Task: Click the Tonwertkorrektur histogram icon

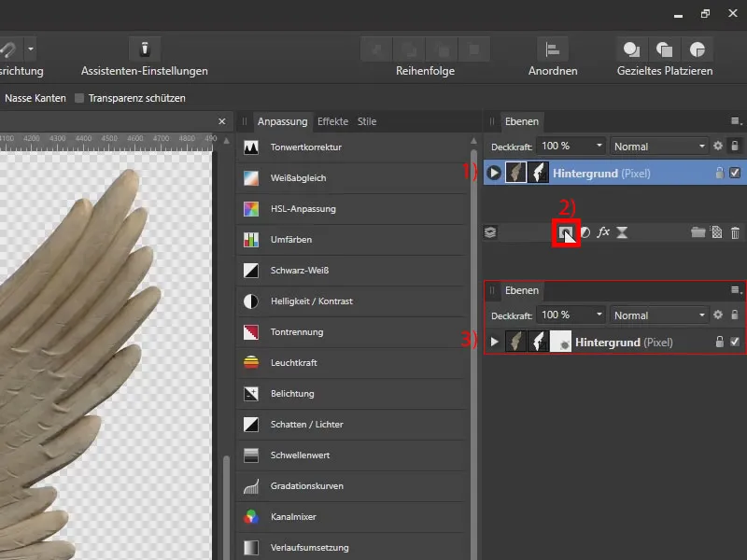Action: coord(251,147)
